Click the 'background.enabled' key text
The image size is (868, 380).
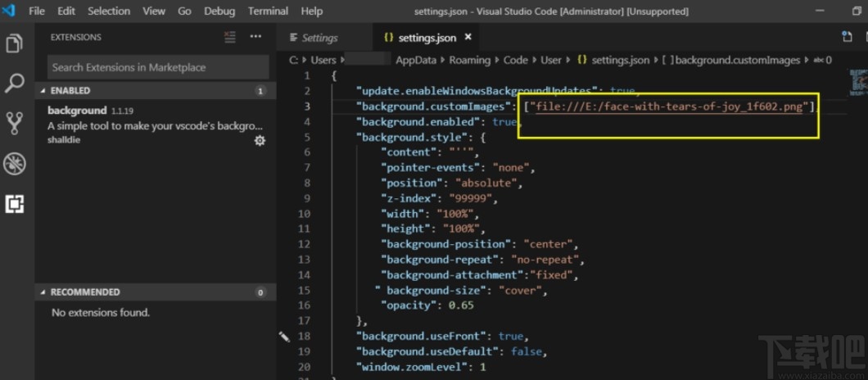tap(418, 122)
